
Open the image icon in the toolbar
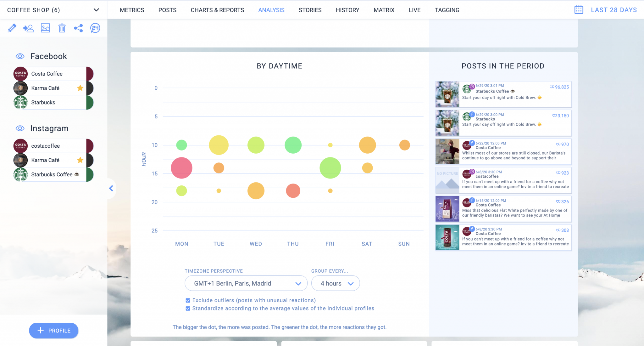click(x=45, y=28)
